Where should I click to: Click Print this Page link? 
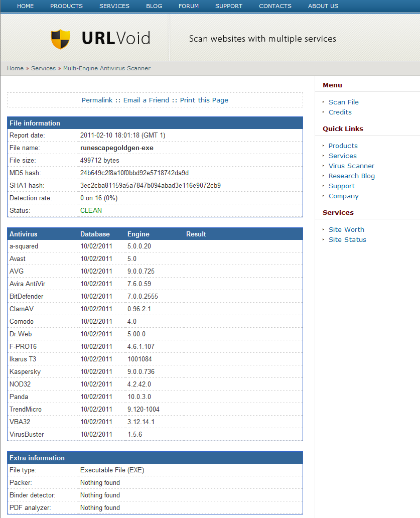204,100
